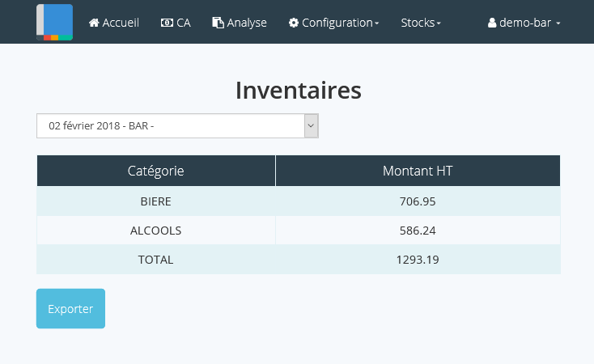Open the inventory date selector field
Image resolution: width=594 pixels, height=364 pixels.
(x=170, y=125)
